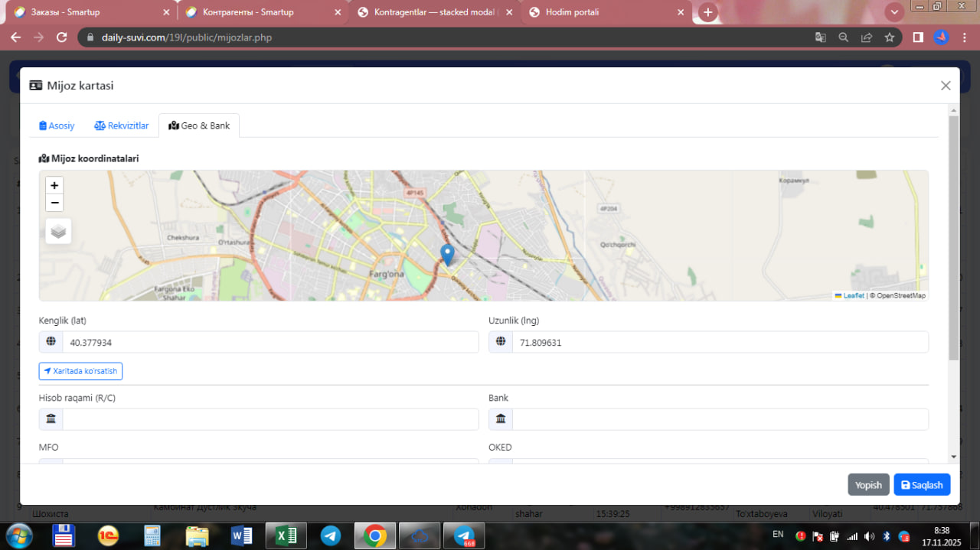The height and width of the screenshot is (550, 980).
Task: Bookmark this page with star icon
Action: (x=889, y=37)
